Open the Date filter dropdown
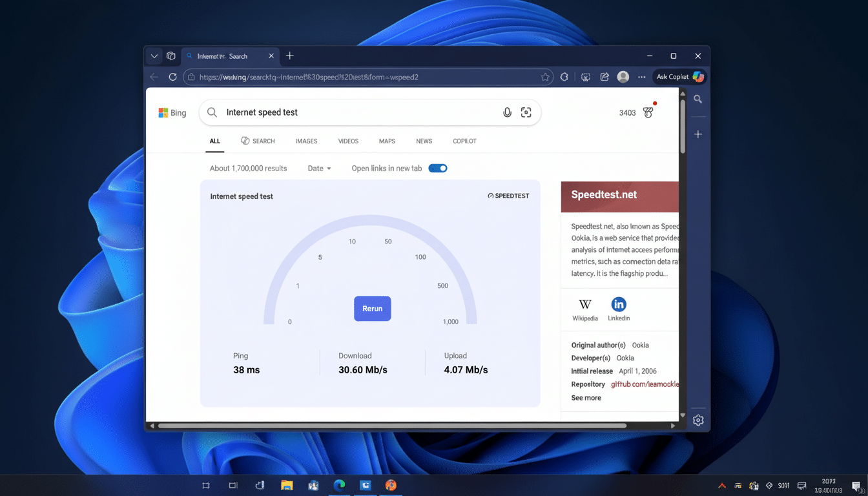This screenshot has height=496, width=868. coord(319,168)
